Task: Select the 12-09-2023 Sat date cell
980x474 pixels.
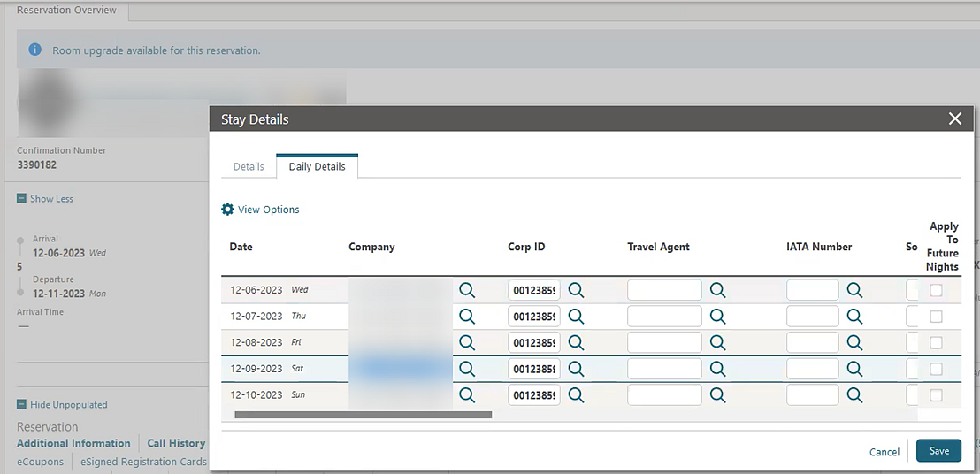Action: point(267,369)
